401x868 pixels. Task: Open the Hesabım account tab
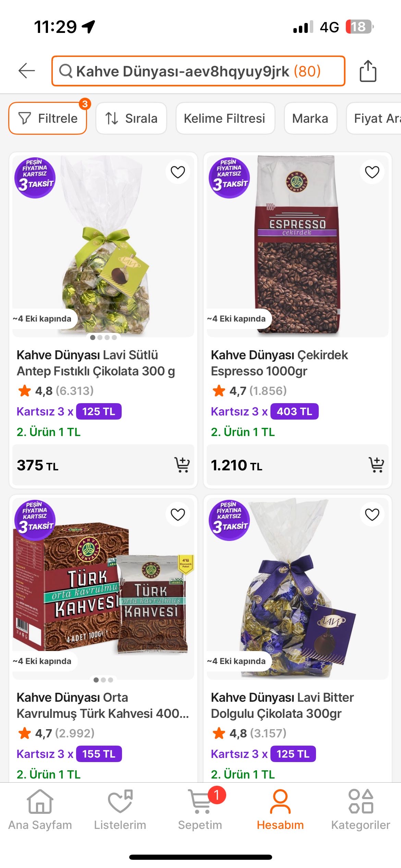[x=280, y=810]
